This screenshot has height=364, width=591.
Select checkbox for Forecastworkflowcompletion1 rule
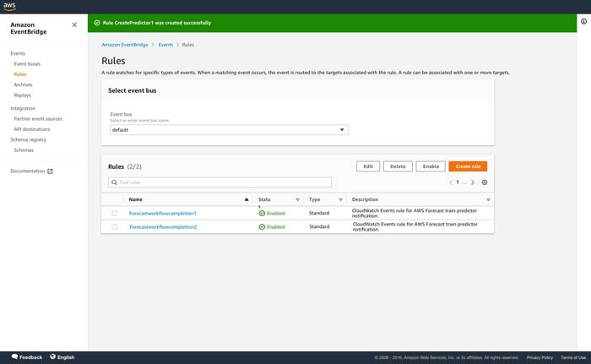click(x=114, y=214)
